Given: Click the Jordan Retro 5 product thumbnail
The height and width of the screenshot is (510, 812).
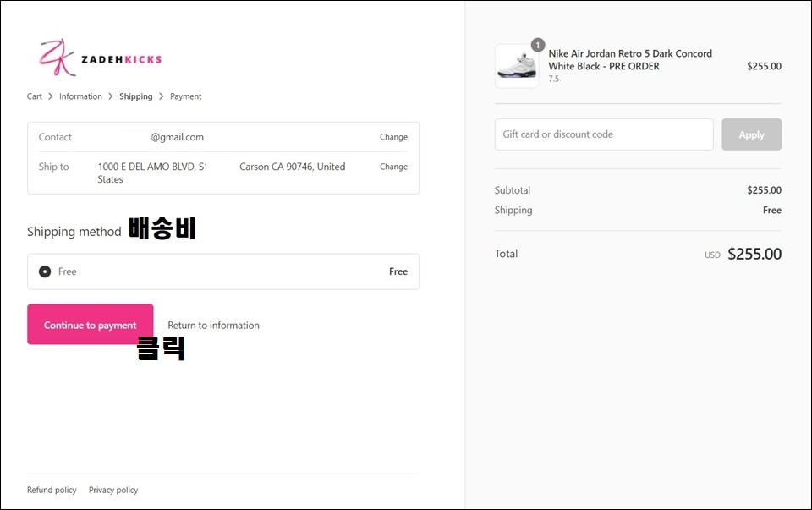Looking at the screenshot, I should pyautogui.click(x=517, y=66).
